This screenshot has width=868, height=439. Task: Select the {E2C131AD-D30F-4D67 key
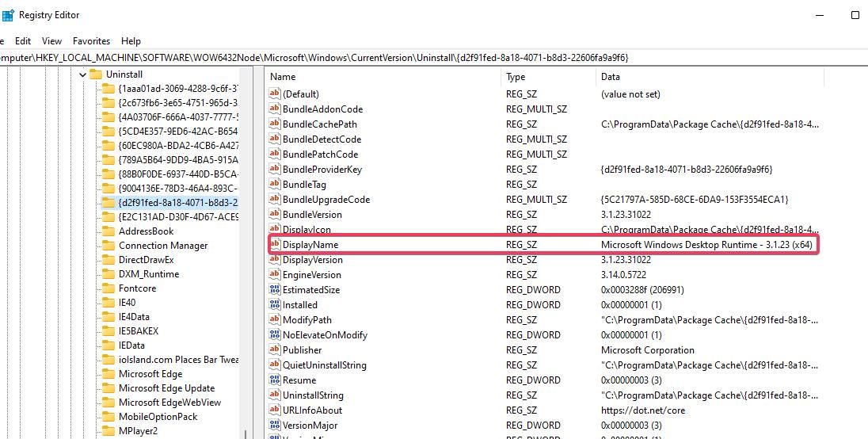177,217
